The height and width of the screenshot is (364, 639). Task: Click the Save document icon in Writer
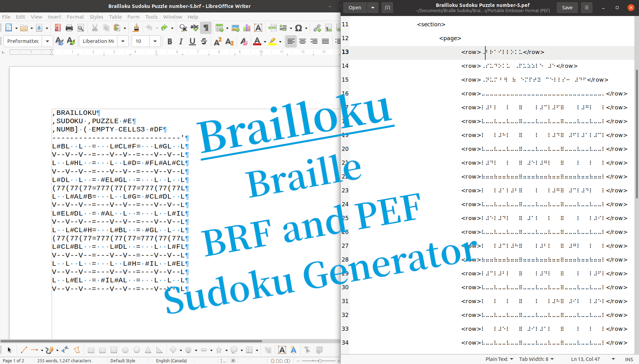(39, 28)
